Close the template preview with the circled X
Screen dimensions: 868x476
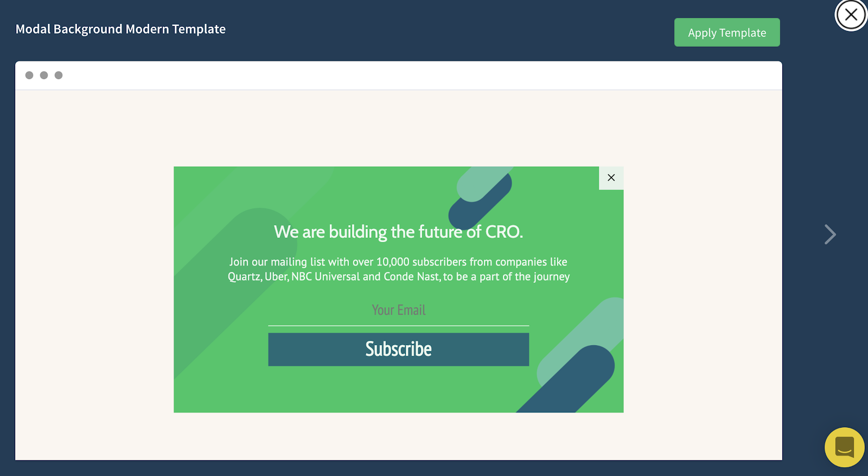pyautogui.click(x=851, y=15)
